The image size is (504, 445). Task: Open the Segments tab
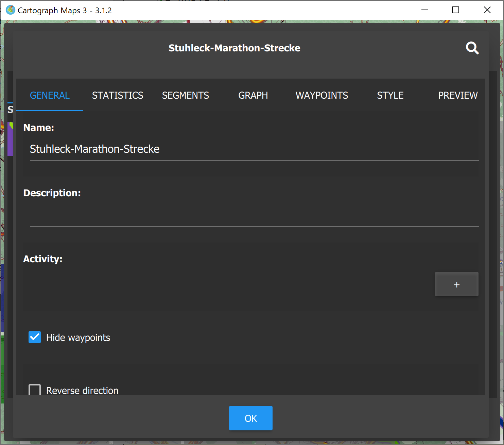click(x=186, y=95)
